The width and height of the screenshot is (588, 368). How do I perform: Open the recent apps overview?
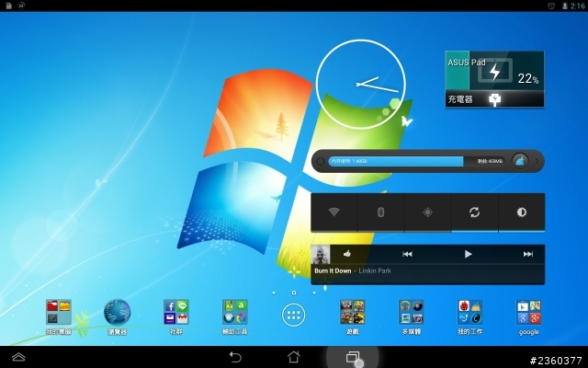[353, 357]
